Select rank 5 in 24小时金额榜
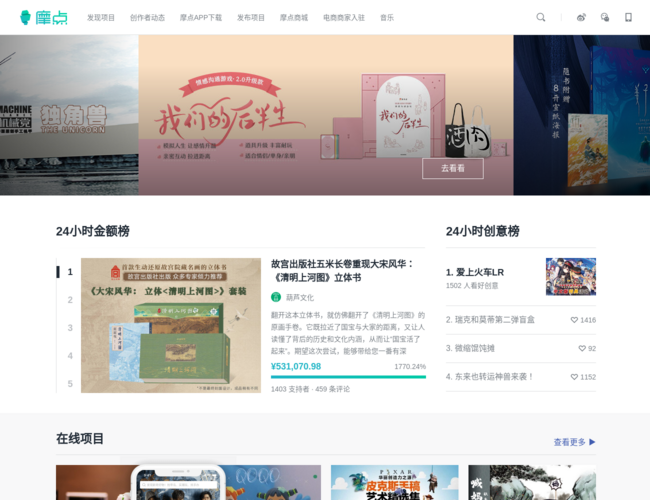The height and width of the screenshot is (500, 650). 70,384
